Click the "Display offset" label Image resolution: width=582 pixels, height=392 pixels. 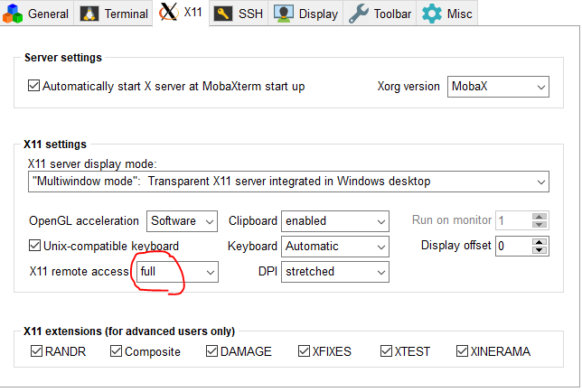455,245
